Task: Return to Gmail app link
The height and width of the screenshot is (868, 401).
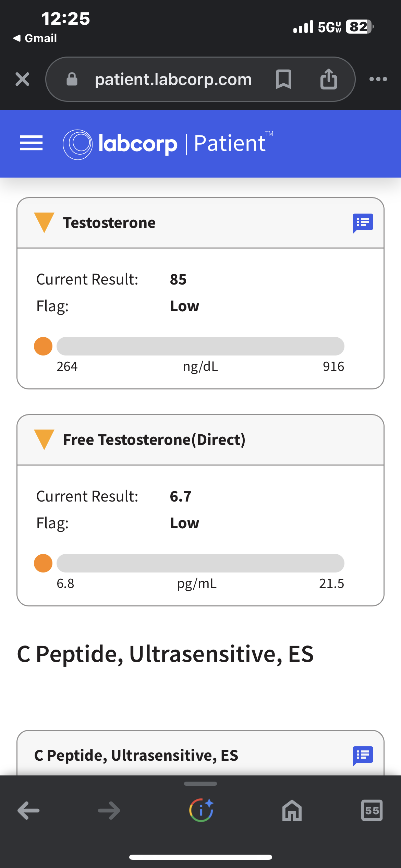Action: coord(35,38)
